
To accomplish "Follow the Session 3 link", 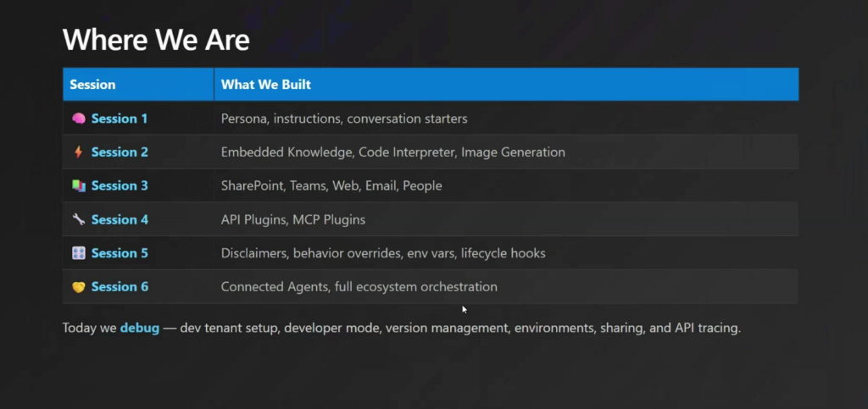I will [120, 185].
